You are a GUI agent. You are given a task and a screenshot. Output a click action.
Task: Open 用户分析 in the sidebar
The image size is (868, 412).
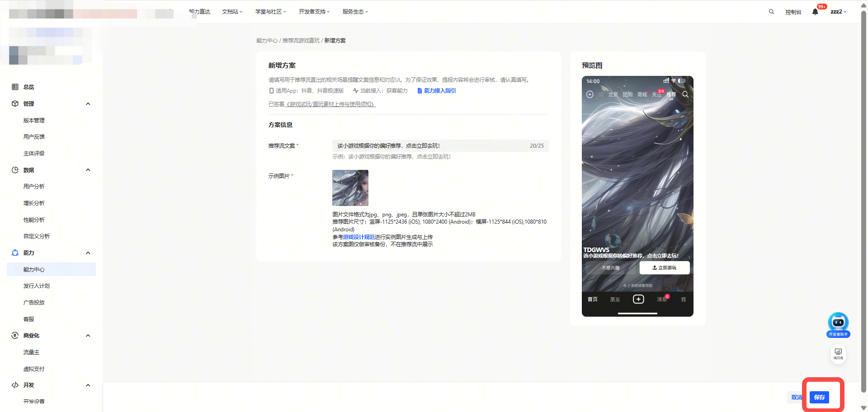[x=34, y=187]
